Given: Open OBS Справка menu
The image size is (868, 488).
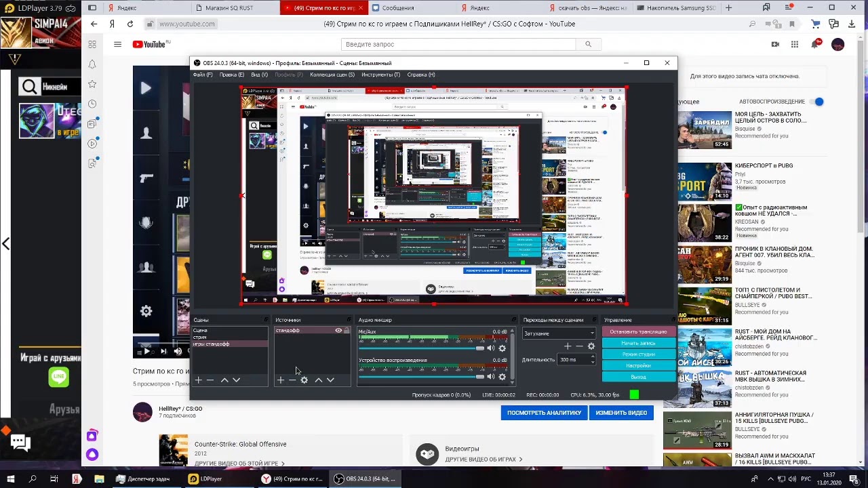Looking at the screenshot, I should (421, 75).
